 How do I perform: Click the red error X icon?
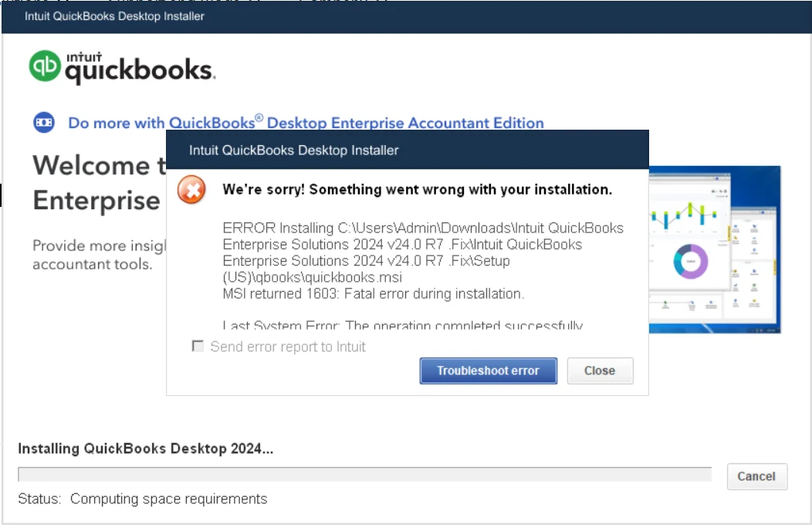click(191, 190)
